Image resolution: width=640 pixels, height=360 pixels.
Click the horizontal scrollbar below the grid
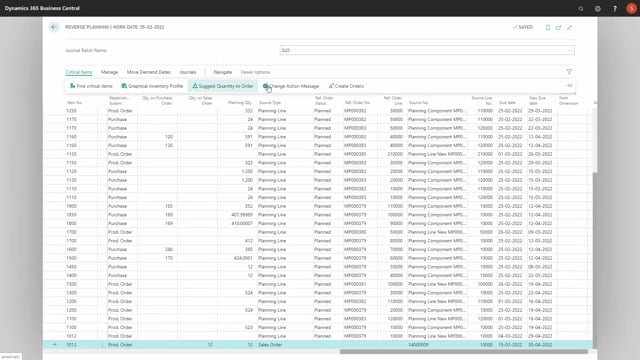click(x=464, y=351)
